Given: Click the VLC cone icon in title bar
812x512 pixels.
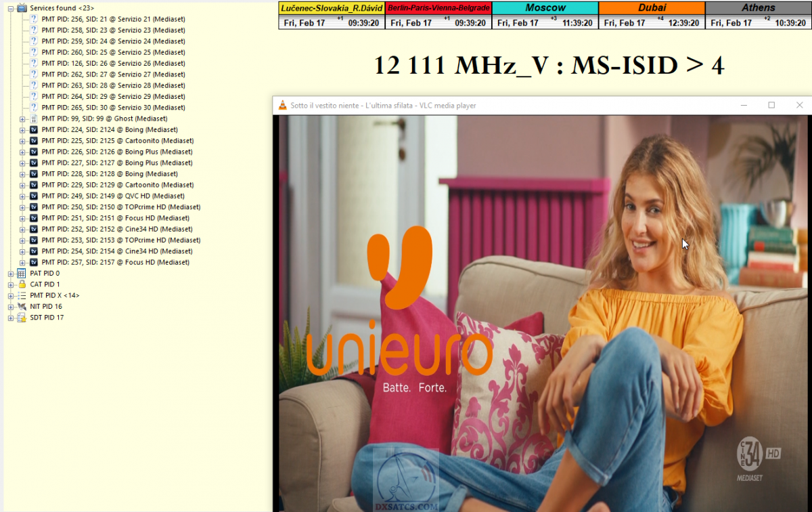Looking at the screenshot, I should [281, 106].
